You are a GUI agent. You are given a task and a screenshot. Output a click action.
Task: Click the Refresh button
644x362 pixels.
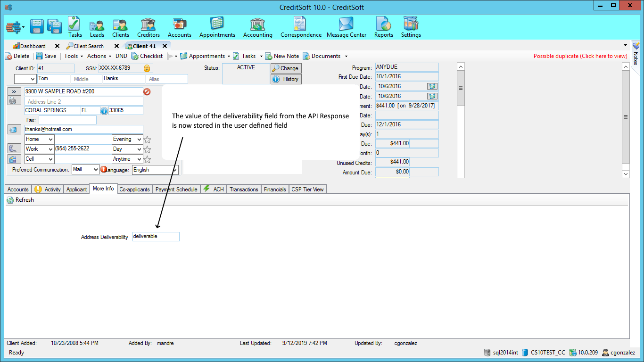pos(20,200)
